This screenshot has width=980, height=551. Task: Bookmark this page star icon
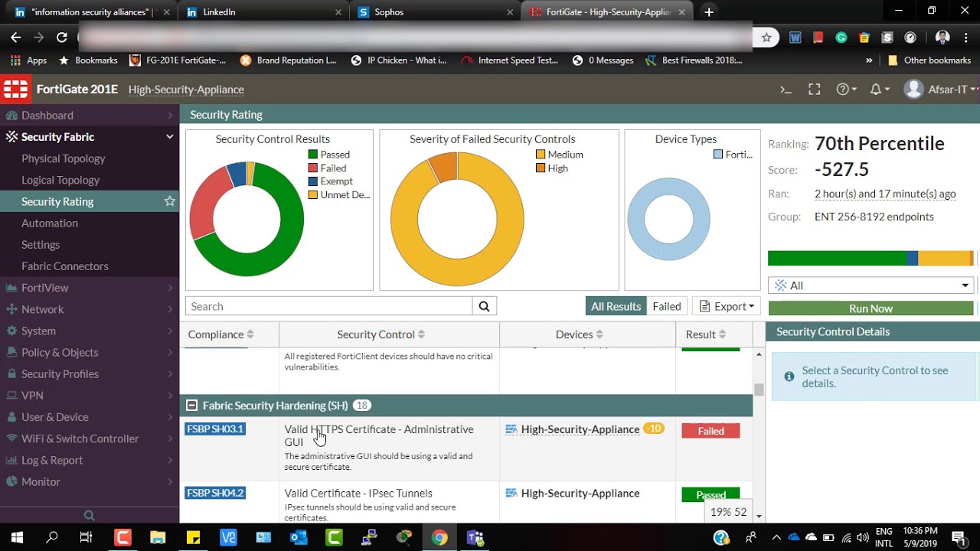[766, 37]
